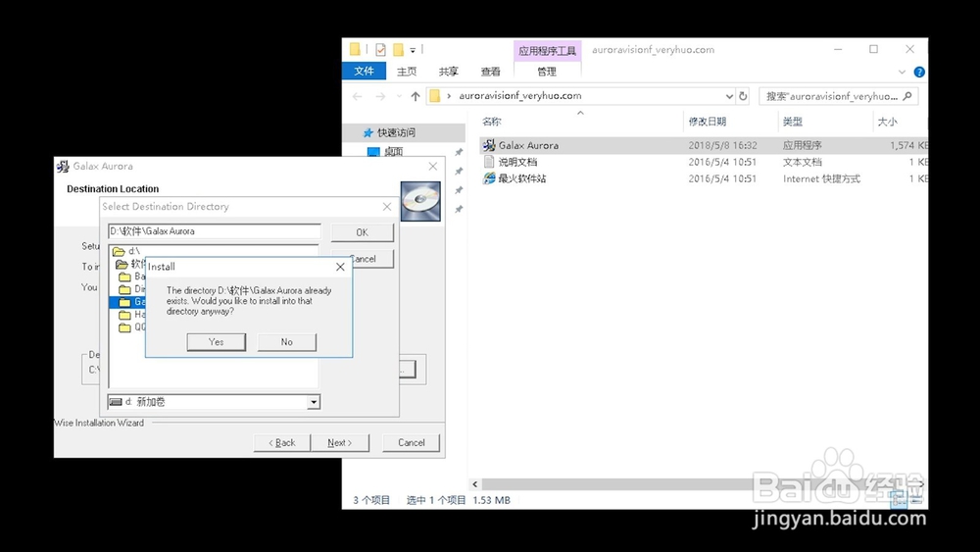Click Cancel in the Galax Aurora wizard
980x552 pixels.
[x=412, y=442]
